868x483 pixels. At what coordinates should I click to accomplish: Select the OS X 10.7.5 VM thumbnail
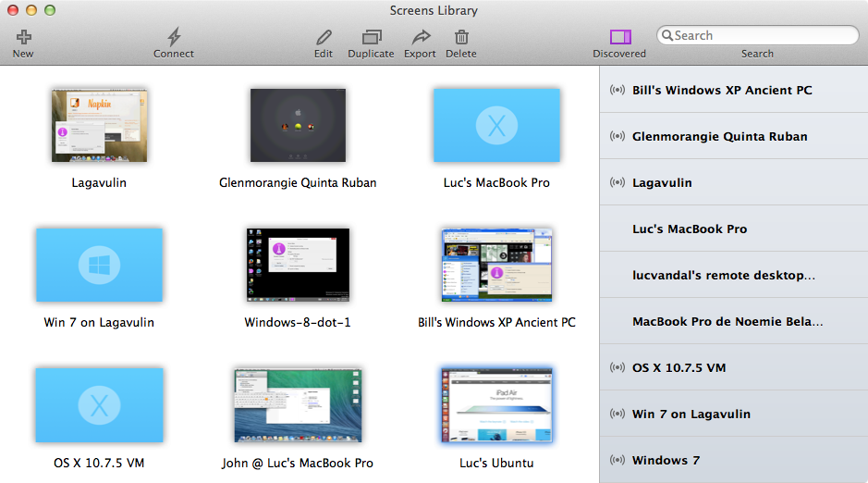[99, 405]
